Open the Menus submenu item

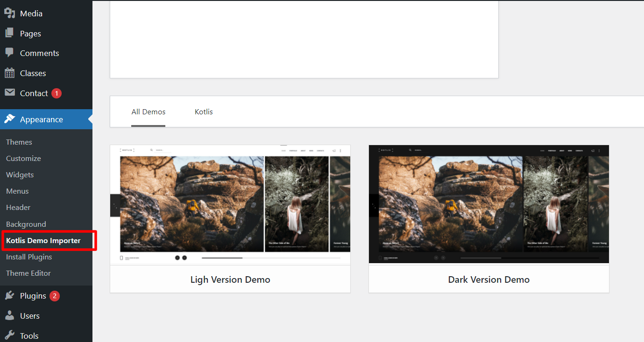click(17, 191)
